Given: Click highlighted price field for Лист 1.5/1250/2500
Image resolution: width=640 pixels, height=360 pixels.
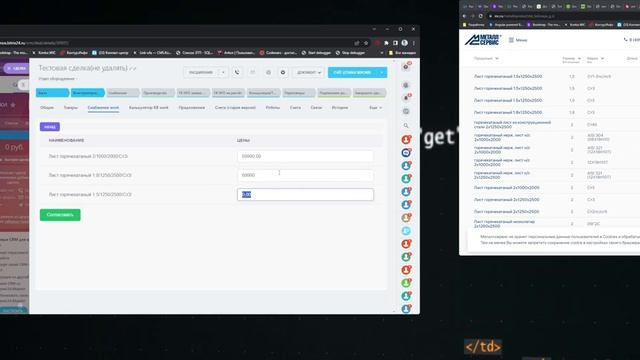Looking at the screenshot, I should tap(305, 195).
